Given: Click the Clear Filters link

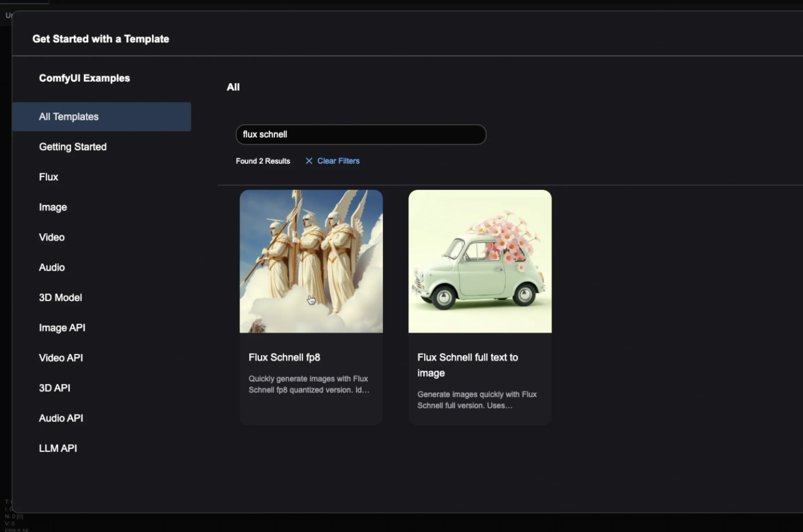Looking at the screenshot, I should [338, 161].
